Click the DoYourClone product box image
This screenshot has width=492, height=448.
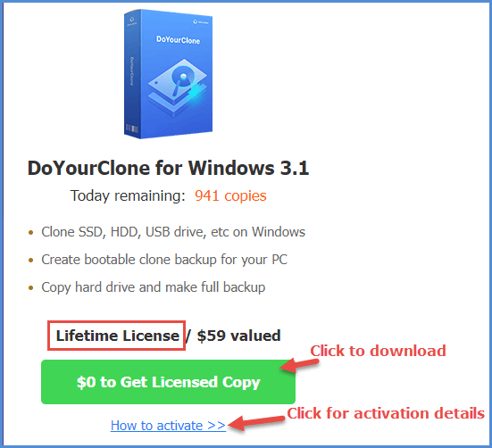point(168,74)
